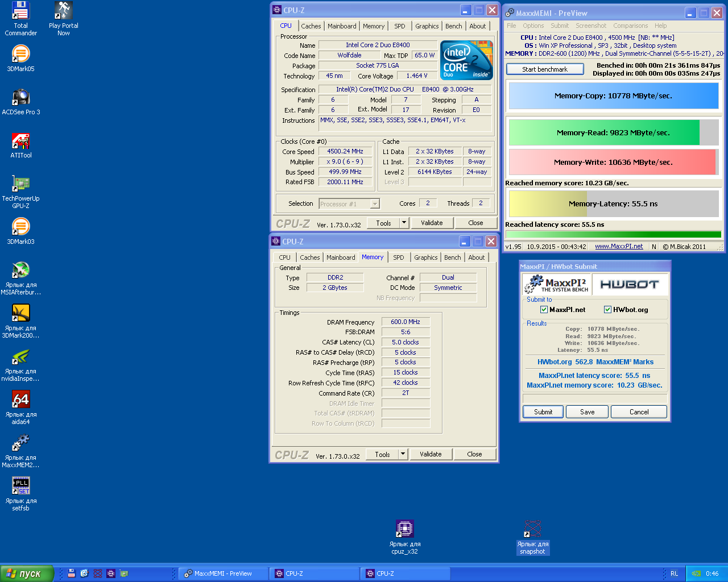Click the Intel Core 2 Duo logo
This screenshot has width=728, height=582.
466,60
